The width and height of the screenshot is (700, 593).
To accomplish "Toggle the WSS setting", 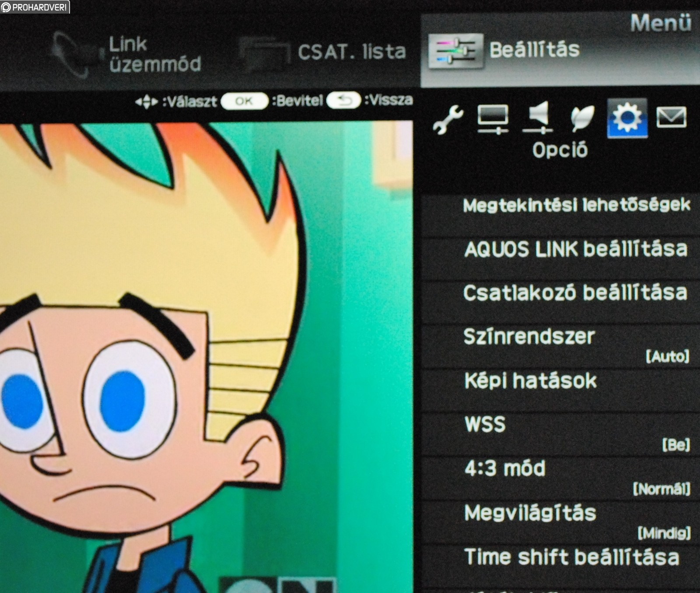I will pos(560,434).
